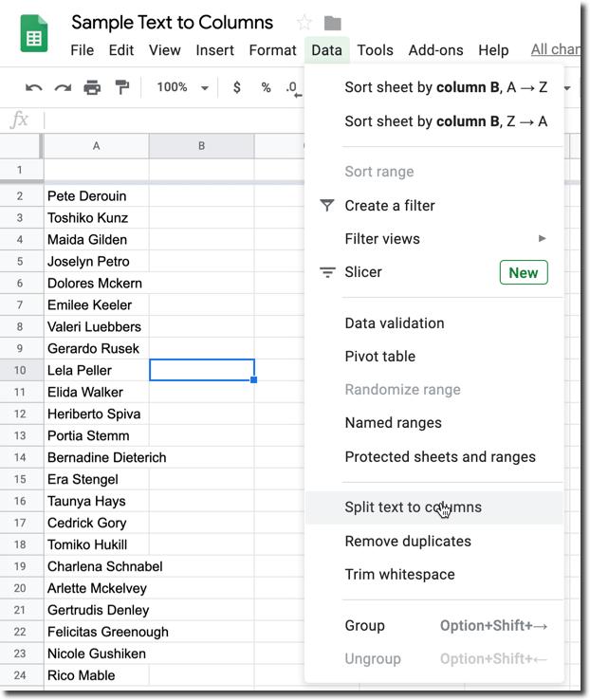Click cell containing Rico Mable
This screenshot has width=590, height=700.
pyautogui.click(x=97, y=675)
